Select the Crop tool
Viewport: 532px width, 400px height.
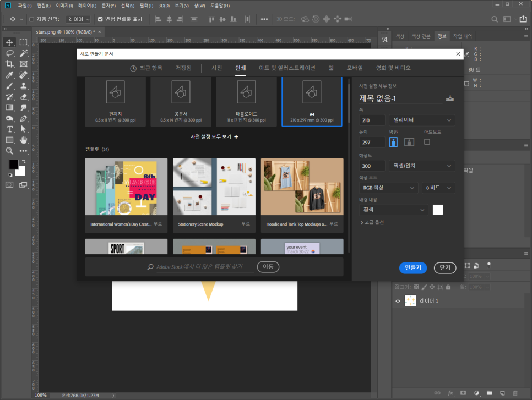point(9,64)
